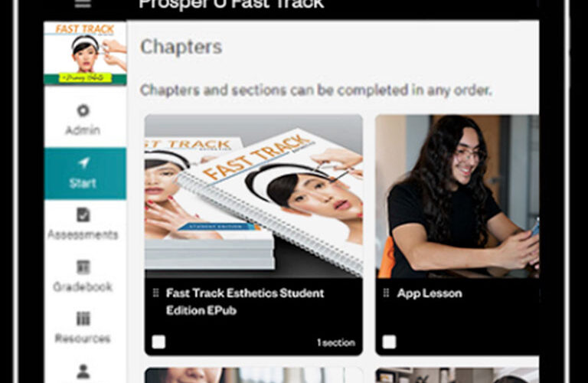Open the Assessments checkmark icon
588x383 pixels.
coord(83,215)
